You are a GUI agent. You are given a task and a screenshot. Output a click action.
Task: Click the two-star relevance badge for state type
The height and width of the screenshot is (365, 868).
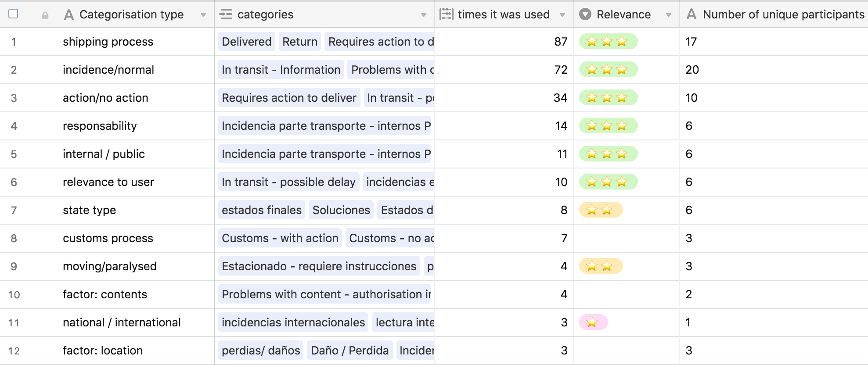[x=601, y=210]
